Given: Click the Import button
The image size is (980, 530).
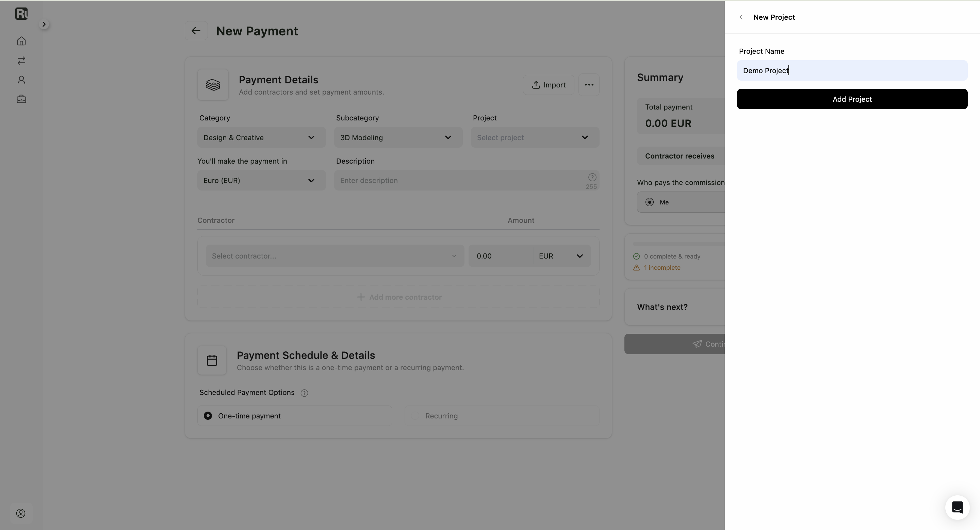Looking at the screenshot, I should tap(548, 85).
